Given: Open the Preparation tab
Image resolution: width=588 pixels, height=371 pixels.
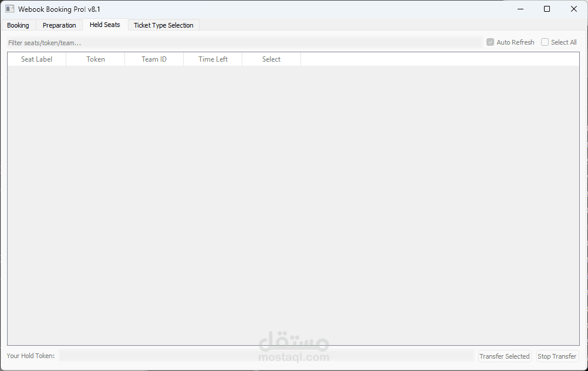Looking at the screenshot, I should click(59, 25).
